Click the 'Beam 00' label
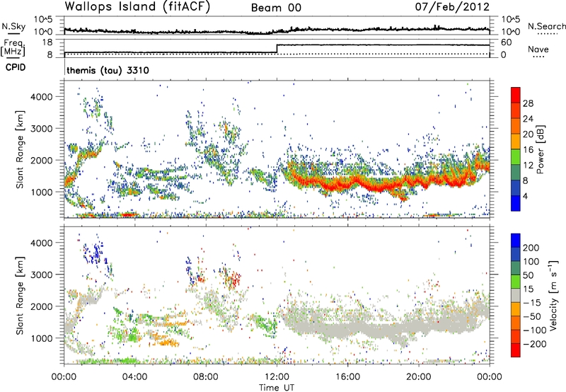This screenshot has width=566, height=392. tap(276, 8)
